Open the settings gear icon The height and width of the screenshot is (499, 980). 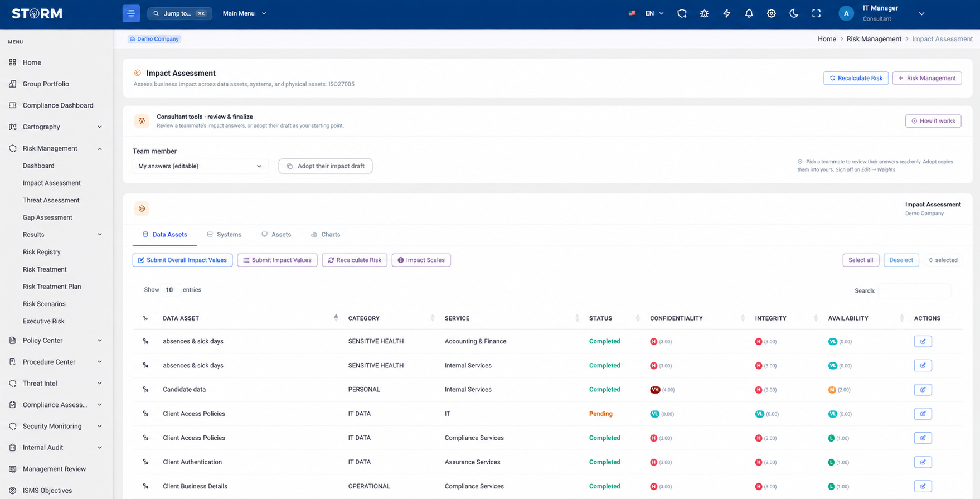(771, 13)
